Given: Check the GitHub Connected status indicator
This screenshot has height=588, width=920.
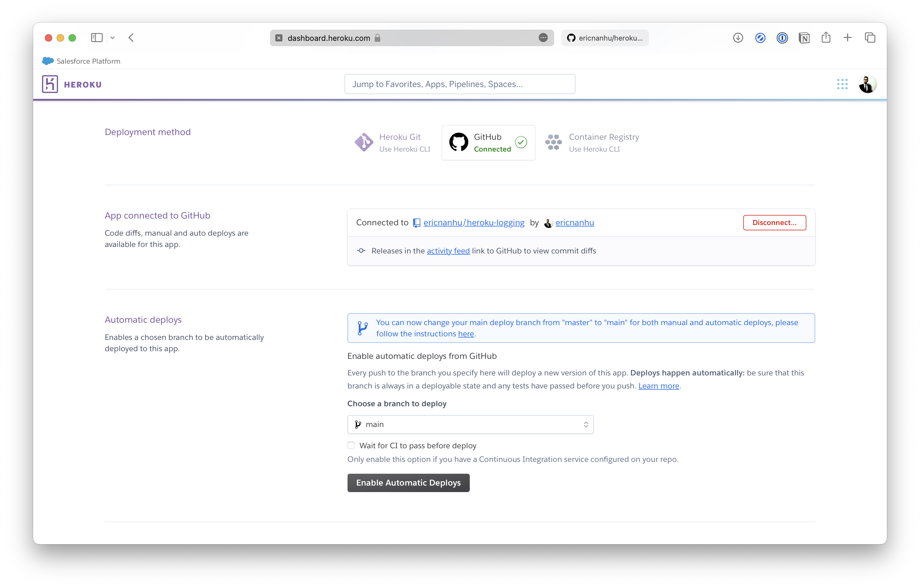Looking at the screenshot, I should click(521, 142).
